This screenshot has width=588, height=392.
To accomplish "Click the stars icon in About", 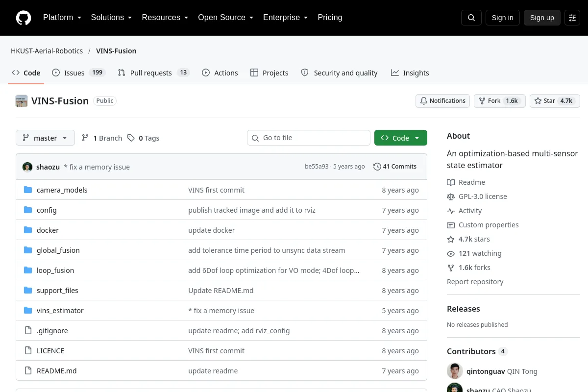I will coord(451,239).
